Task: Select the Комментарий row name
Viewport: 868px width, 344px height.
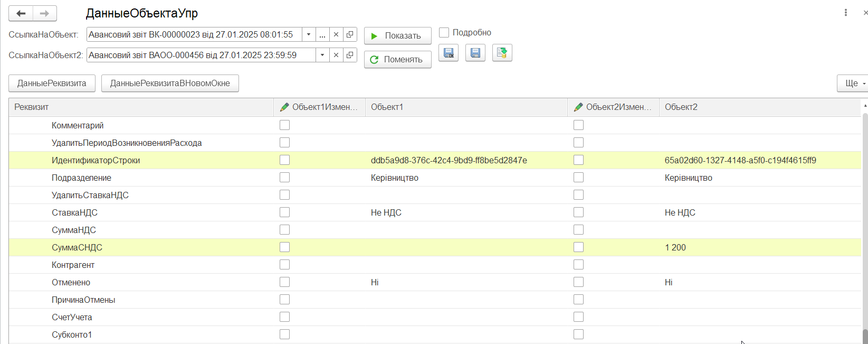Action: click(x=78, y=125)
